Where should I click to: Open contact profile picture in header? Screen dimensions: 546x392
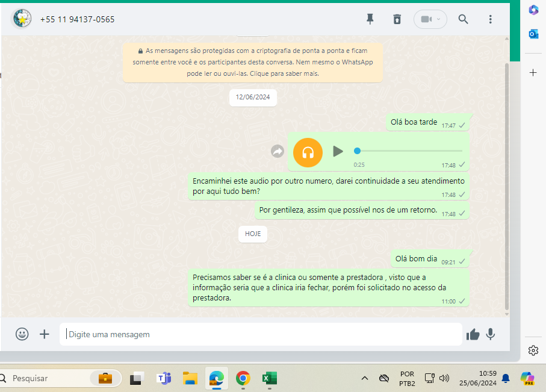tap(22, 19)
